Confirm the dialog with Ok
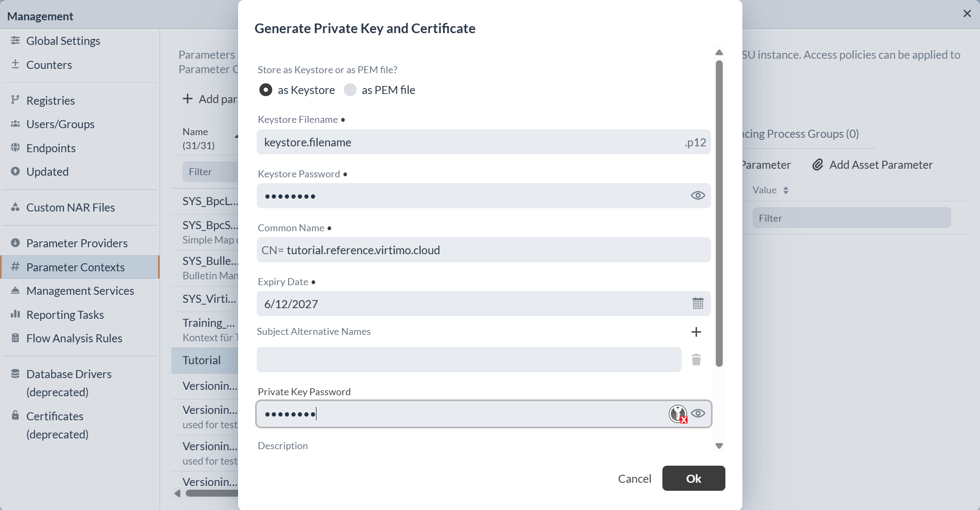This screenshot has height=510, width=980. pos(693,478)
